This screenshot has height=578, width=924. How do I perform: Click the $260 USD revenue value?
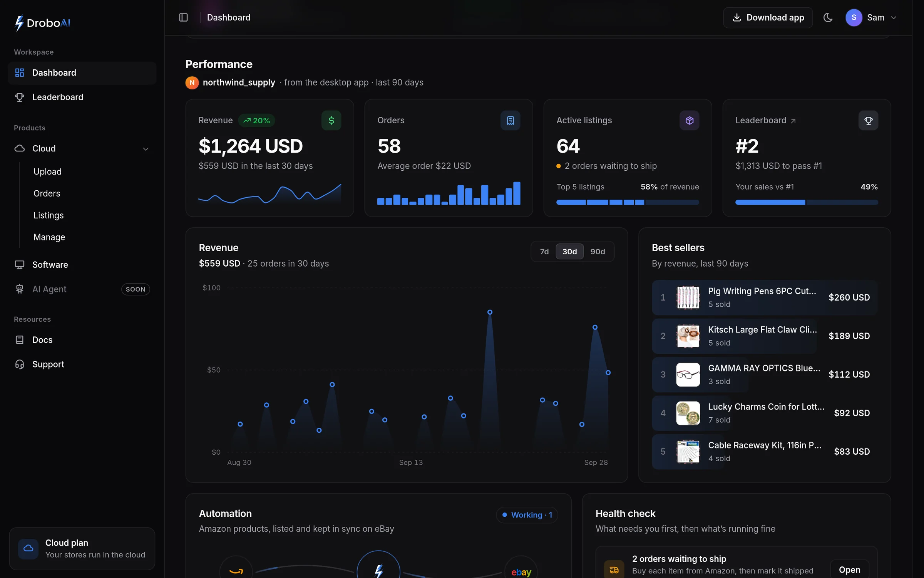point(849,297)
